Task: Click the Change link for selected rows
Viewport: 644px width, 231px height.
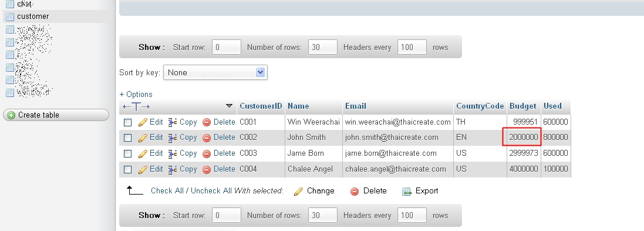Action: [x=321, y=190]
